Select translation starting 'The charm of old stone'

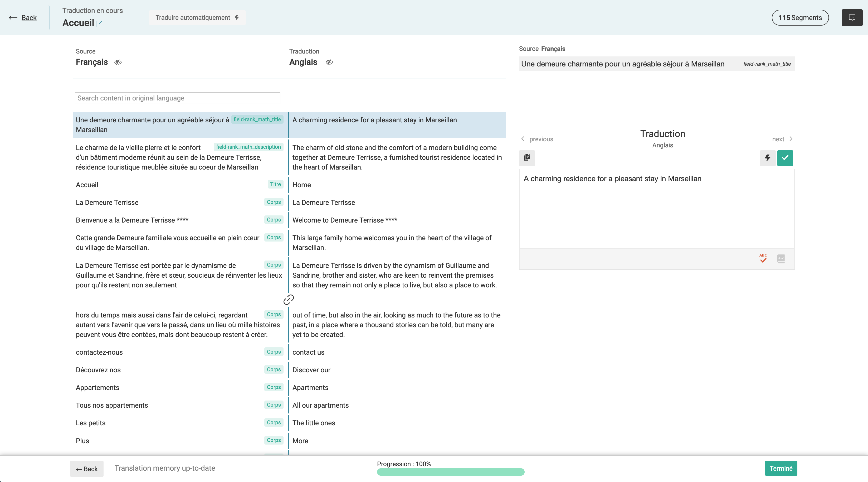tap(398, 157)
